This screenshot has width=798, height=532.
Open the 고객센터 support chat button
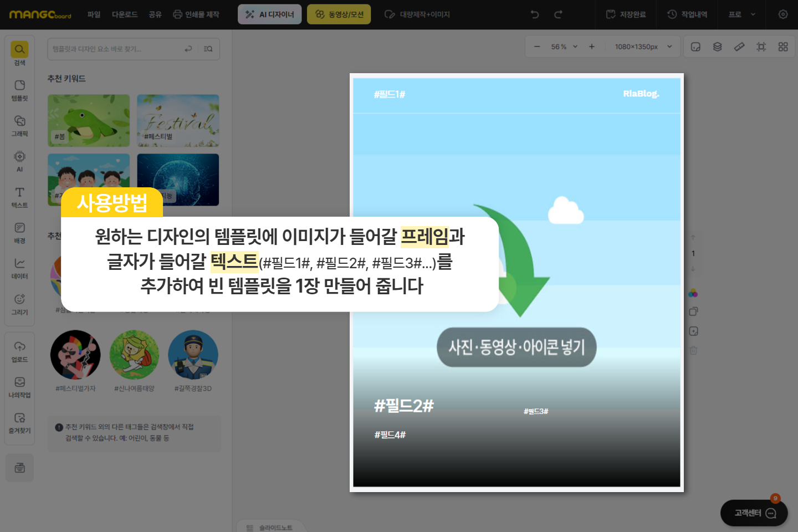click(x=754, y=513)
